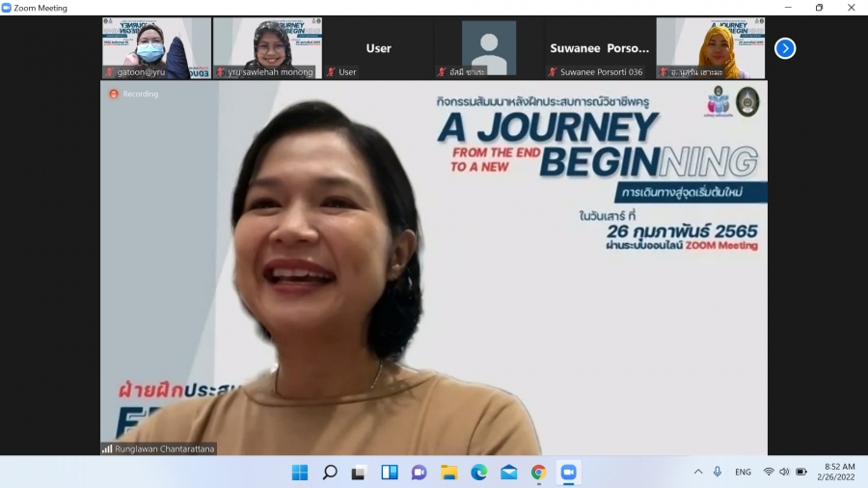Screen dimensions: 868x488
Task: Show next page of participant thumbnails
Action: pos(785,48)
